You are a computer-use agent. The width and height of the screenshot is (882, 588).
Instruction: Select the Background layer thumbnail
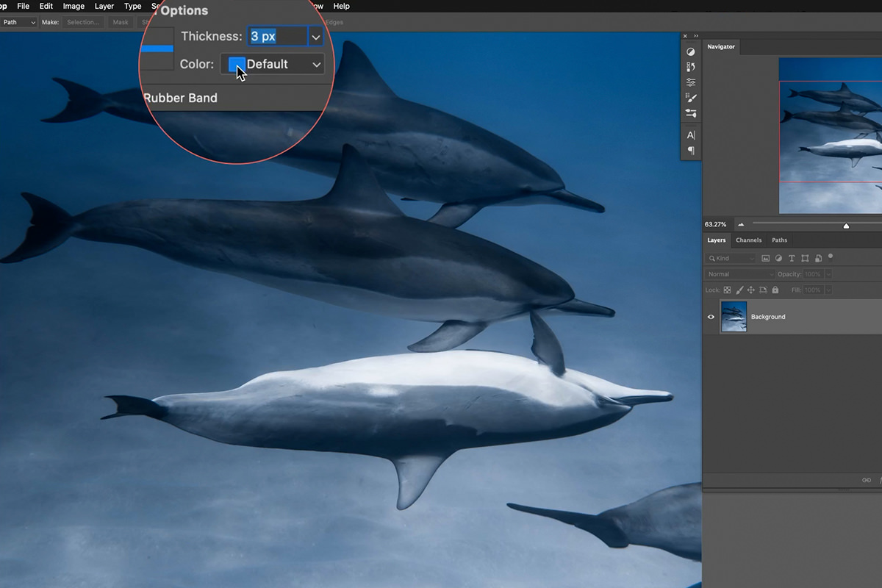(x=734, y=316)
